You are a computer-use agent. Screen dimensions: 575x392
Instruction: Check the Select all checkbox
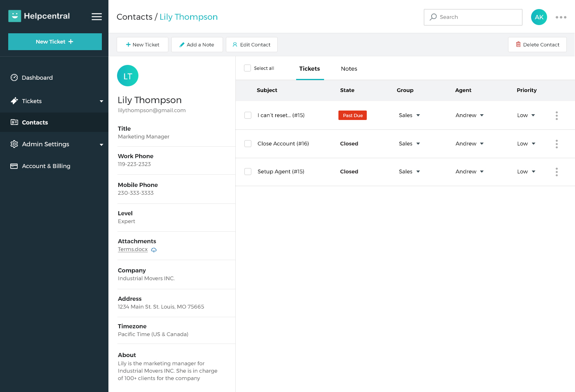click(248, 68)
